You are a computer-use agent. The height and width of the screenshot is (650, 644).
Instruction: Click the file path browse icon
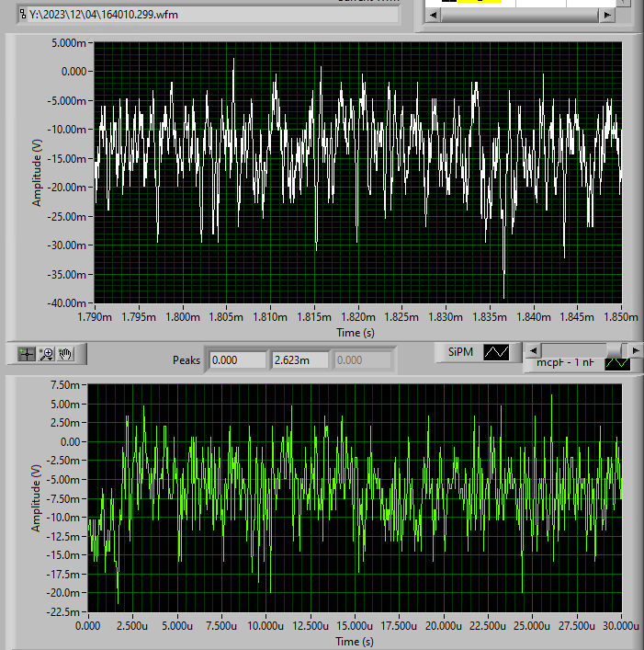(x=21, y=14)
